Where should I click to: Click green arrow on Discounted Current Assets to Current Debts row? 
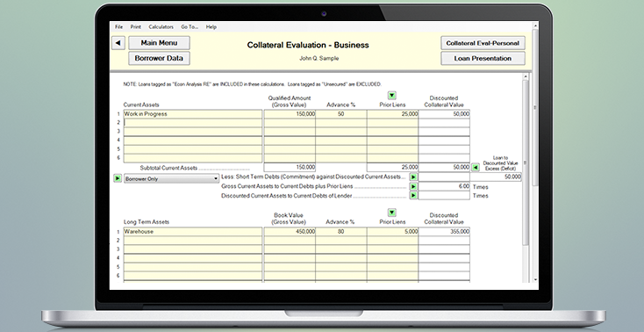[x=413, y=195]
